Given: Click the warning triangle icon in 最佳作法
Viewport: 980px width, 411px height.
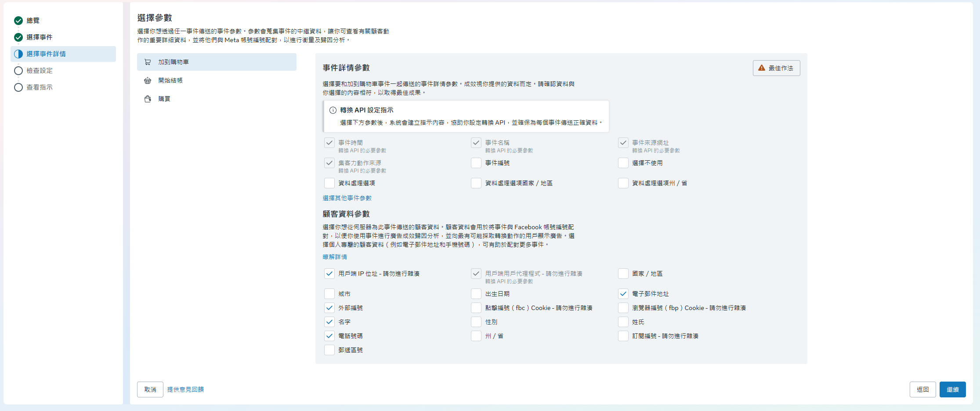Looking at the screenshot, I should point(762,68).
